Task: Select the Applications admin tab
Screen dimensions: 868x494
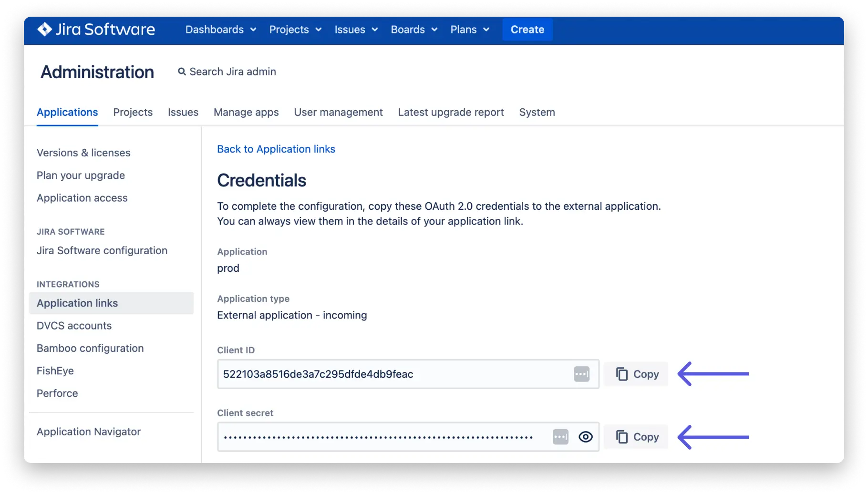Action: [x=67, y=113]
